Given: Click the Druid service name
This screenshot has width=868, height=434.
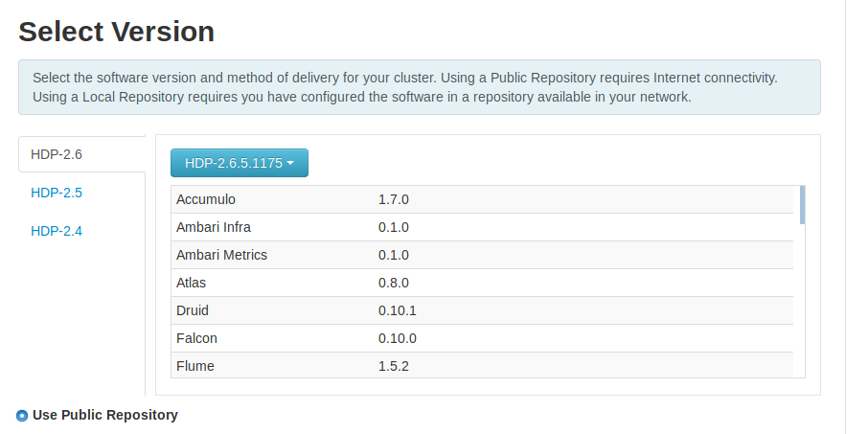Looking at the screenshot, I should [192, 310].
